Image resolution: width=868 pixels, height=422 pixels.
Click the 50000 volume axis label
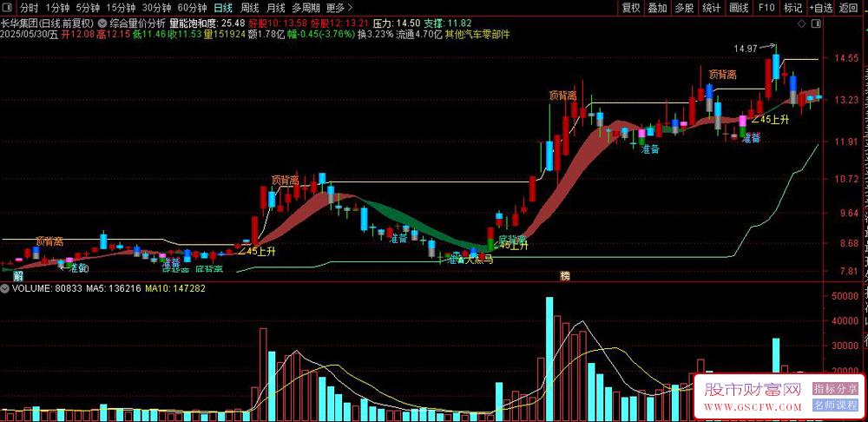(845, 296)
